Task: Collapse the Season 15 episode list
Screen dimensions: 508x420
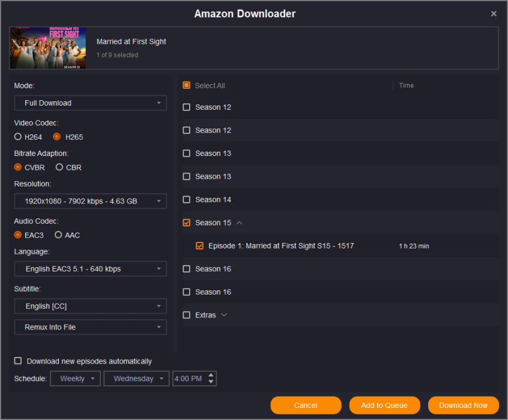Action: [x=240, y=223]
